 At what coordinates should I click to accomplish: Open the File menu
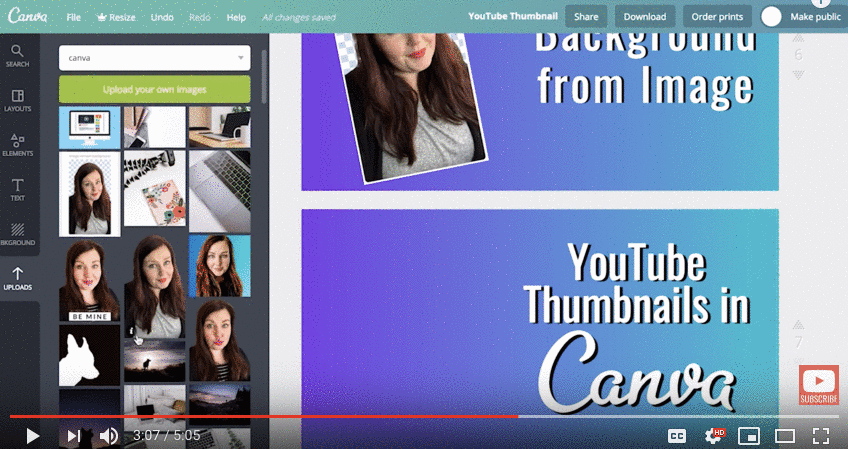[74, 17]
